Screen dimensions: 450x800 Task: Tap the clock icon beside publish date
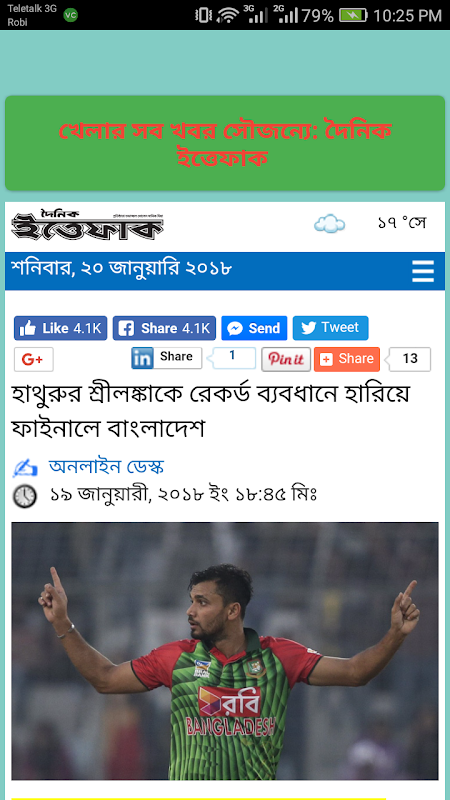[24, 495]
